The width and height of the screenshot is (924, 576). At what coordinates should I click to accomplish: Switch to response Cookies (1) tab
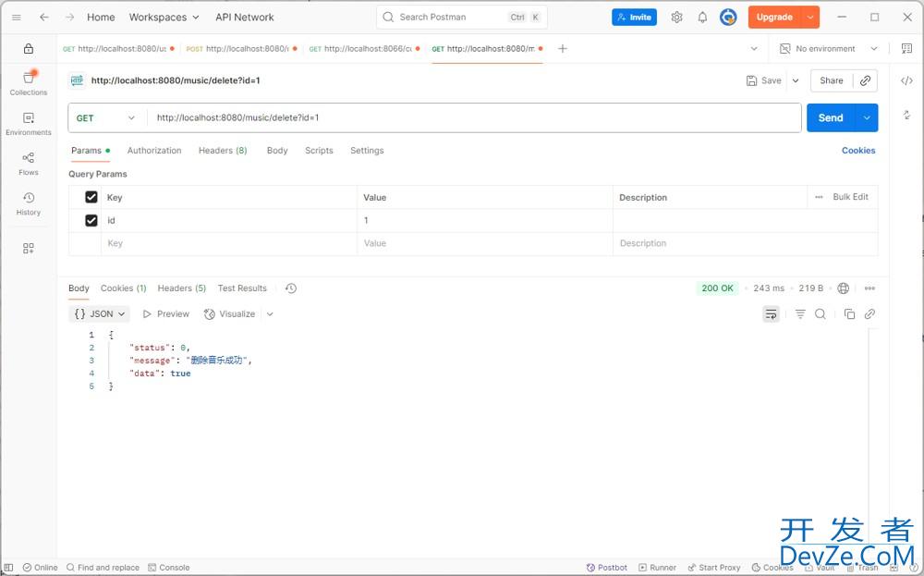tap(123, 288)
